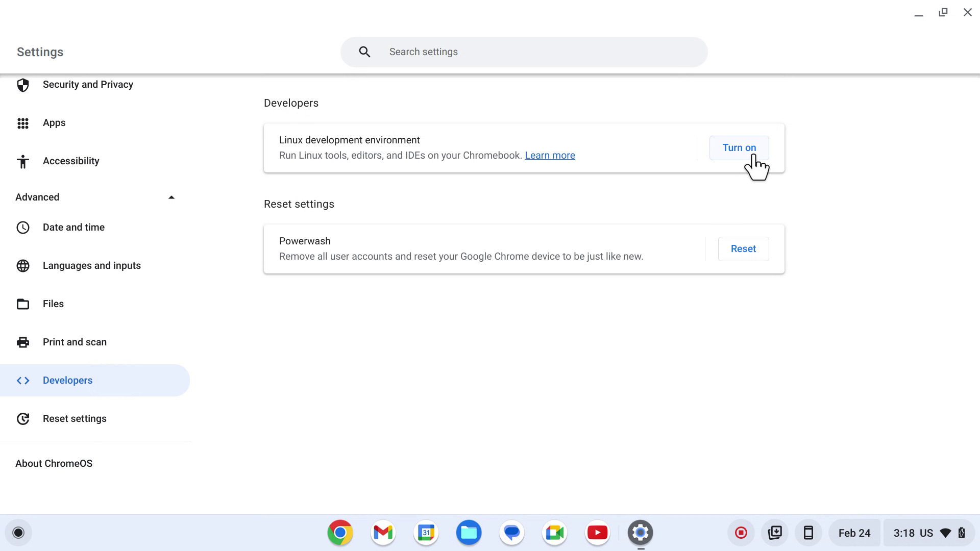Click the Powerwash Reset button
980x551 pixels.
click(x=743, y=249)
